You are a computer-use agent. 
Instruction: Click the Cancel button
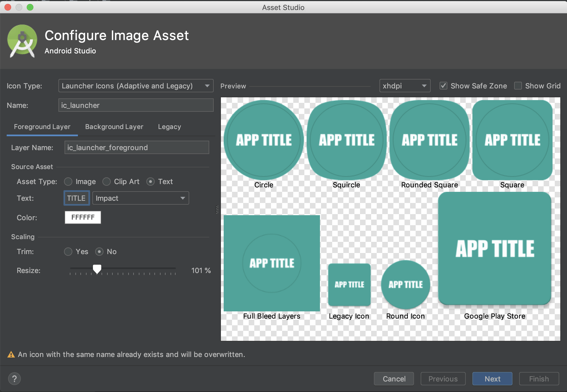(x=394, y=379)
